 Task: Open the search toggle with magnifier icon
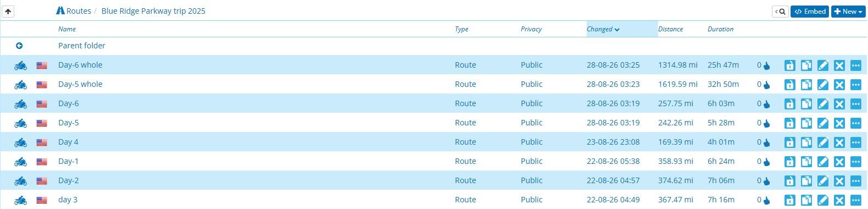click(x=780, y=11)
